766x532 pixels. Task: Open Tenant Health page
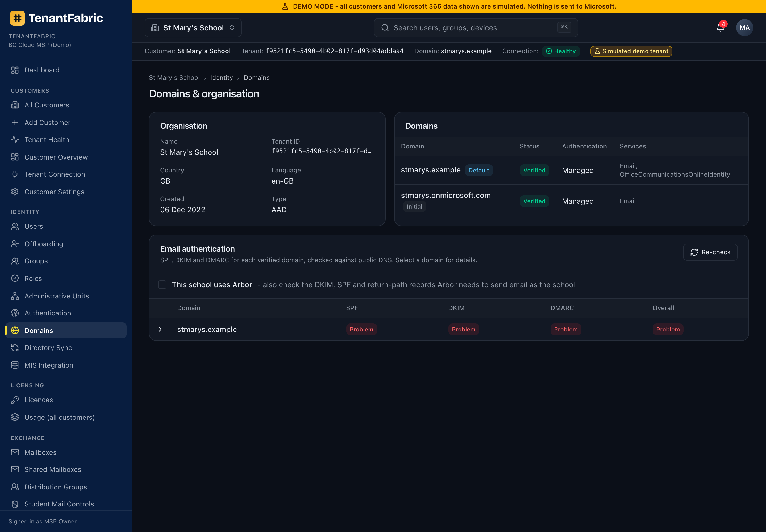click(66, 140)
